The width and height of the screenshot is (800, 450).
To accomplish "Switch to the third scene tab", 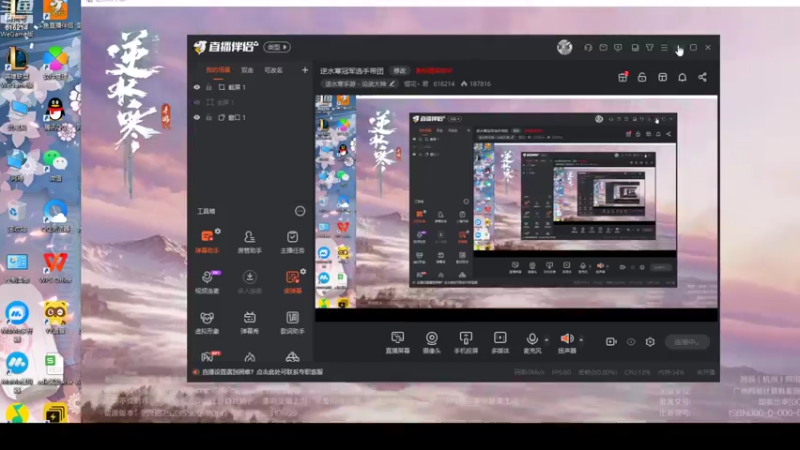I will [x=273, y=70].
